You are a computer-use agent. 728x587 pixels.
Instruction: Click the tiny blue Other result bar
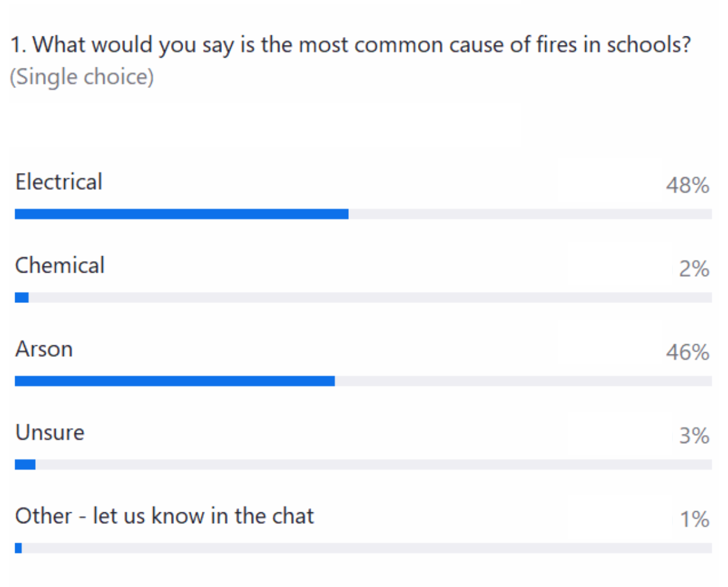point(18,548)
